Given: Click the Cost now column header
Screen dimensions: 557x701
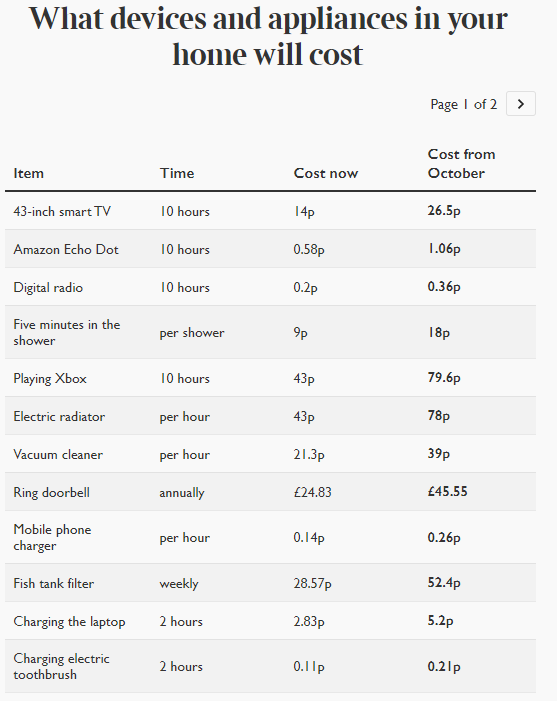Looking at the screenshot, I should (x=326, y=173).
